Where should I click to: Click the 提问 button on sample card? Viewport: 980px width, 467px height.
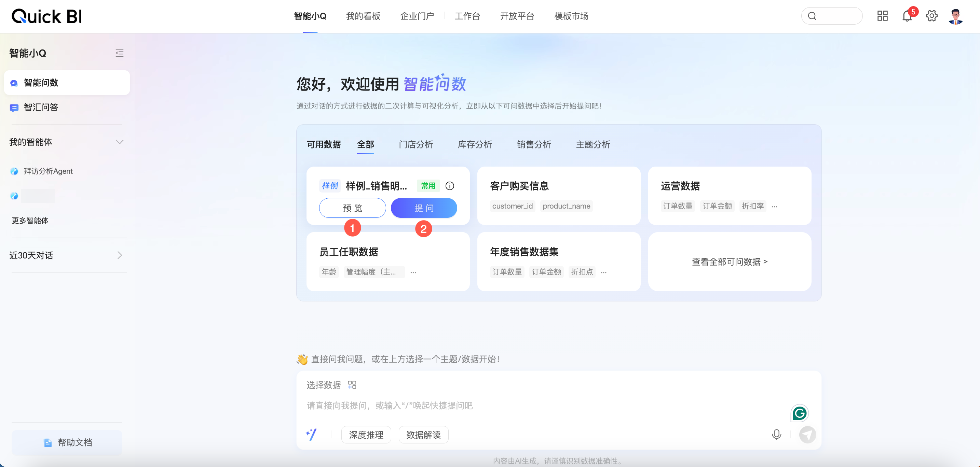click(x=424, y=208)
